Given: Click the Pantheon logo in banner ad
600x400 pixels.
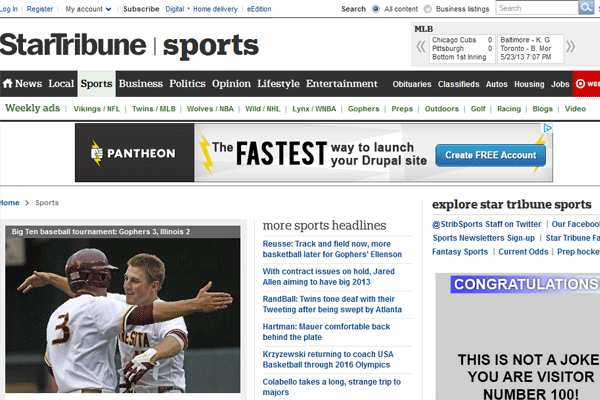Looking at the screenshot, I should pos(133,153).
